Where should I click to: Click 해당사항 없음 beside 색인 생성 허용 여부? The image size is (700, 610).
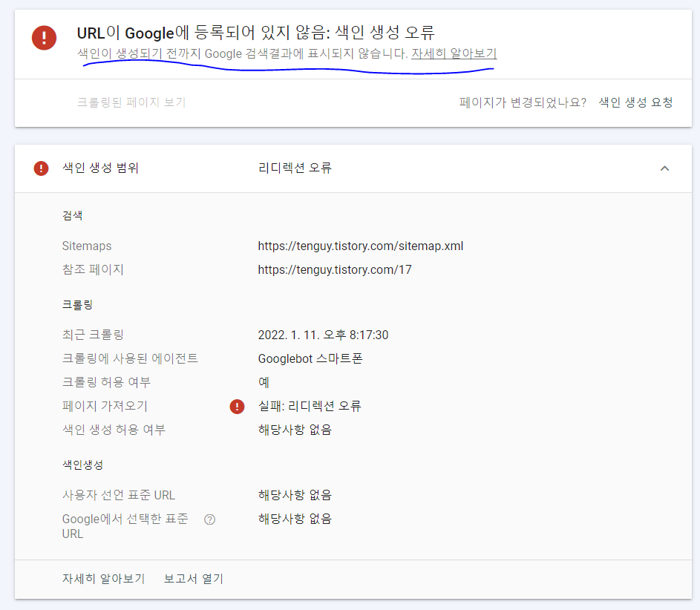point(295,430)
